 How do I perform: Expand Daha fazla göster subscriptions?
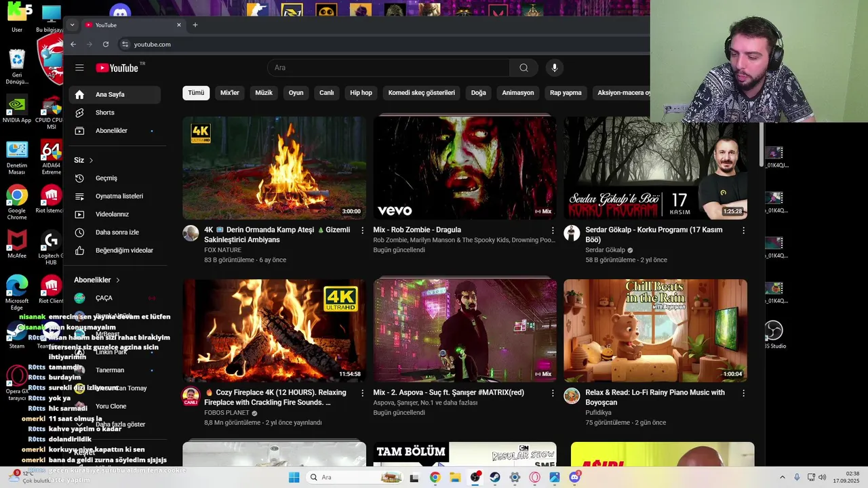(x=115, y=424)
